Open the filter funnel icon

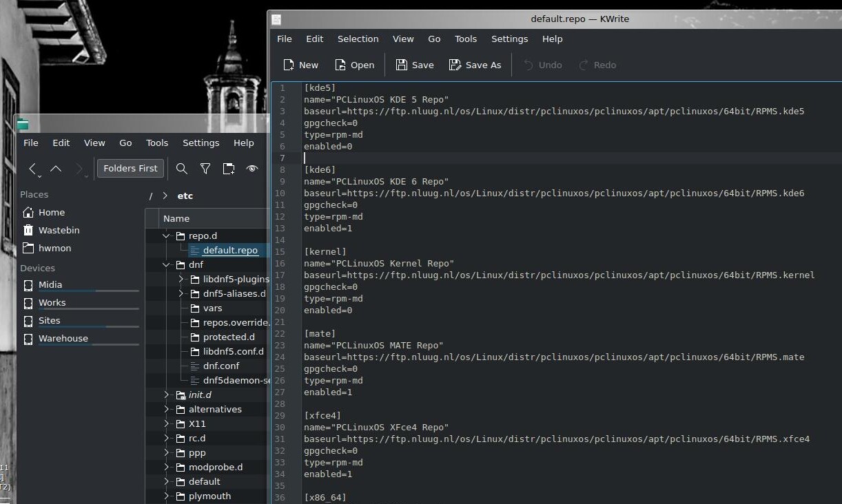click(x=205, y=169)
